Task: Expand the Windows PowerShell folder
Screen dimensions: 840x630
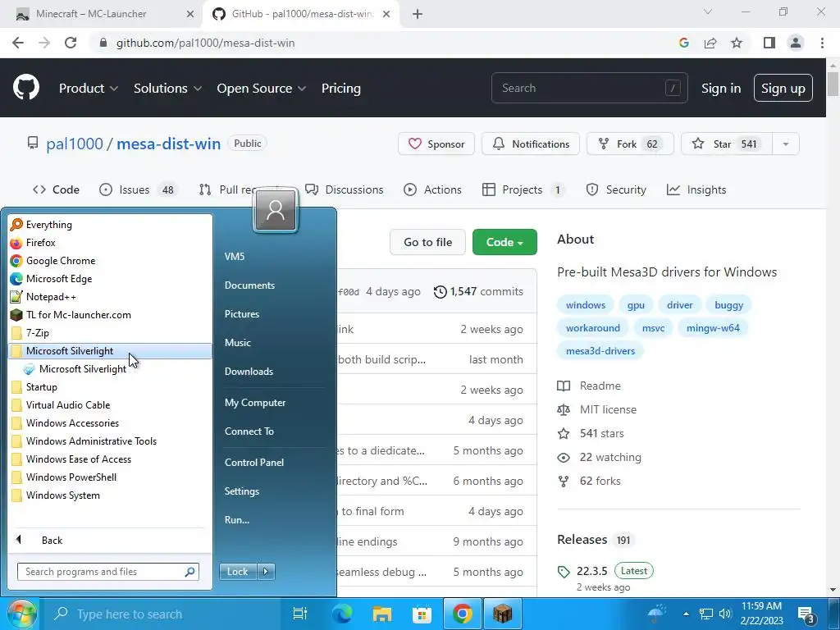Action: click(109, 477)
